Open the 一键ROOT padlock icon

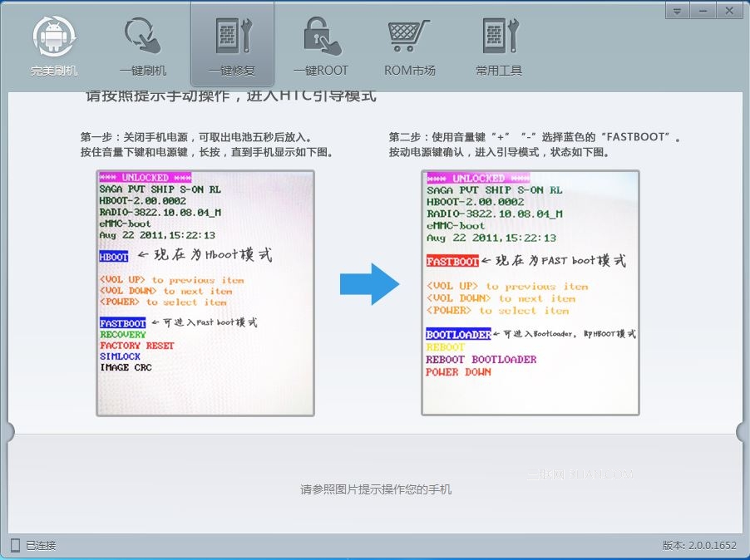point(322,36)
